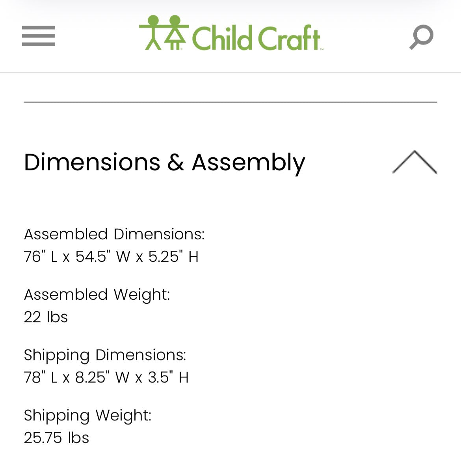Screen dimensions: 461x476
Task: Collapse section using the up chevron
Action: (x=415, y=162)
